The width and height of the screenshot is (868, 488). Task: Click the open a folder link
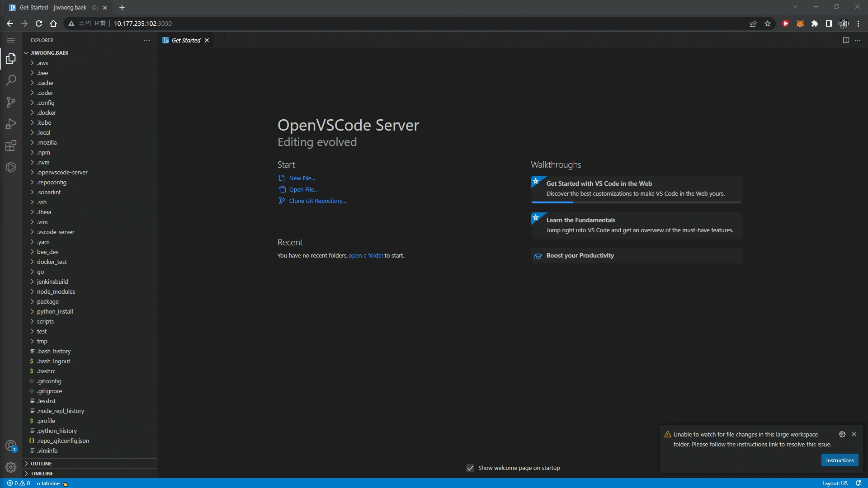tap(366, 256)
